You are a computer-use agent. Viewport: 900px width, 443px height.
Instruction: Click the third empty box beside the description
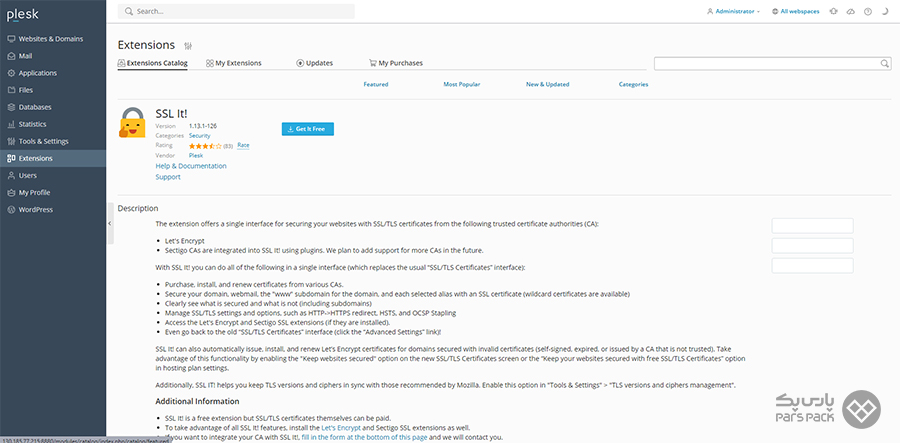(x=812, y=266)
